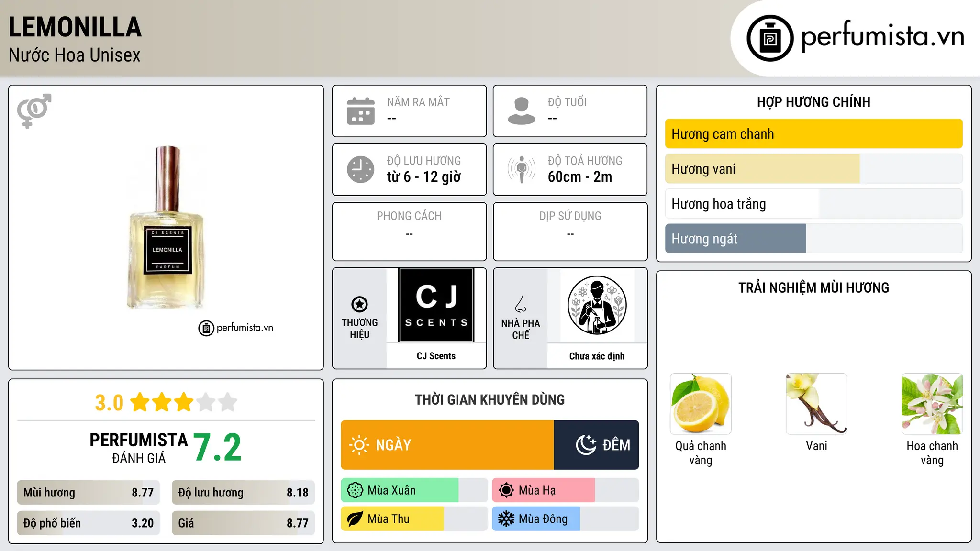Viewport: 980px width, 551px height.
Task: Click the leaf icon for Mùa Thu
Action: (x=355, y=519)
